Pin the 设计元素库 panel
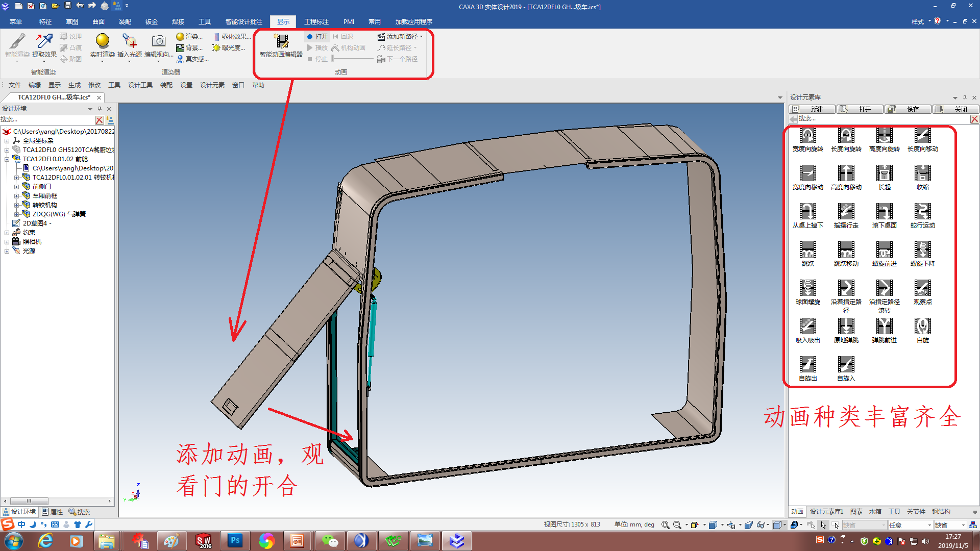This screenshot has width=980, height=551. coord(965,97)
